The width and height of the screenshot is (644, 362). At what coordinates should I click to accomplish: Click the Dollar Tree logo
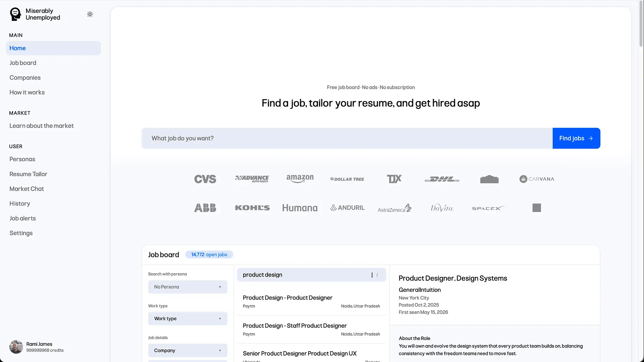coord(347,179)
